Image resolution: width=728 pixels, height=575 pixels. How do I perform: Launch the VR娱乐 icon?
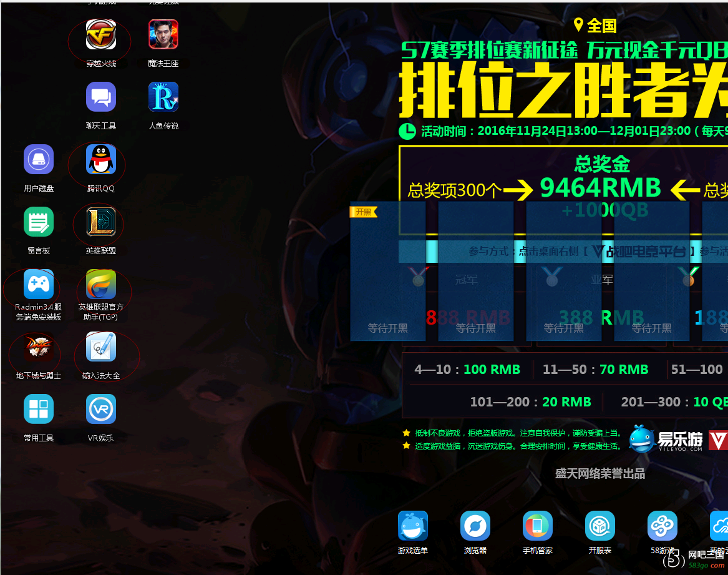point(101,409)
